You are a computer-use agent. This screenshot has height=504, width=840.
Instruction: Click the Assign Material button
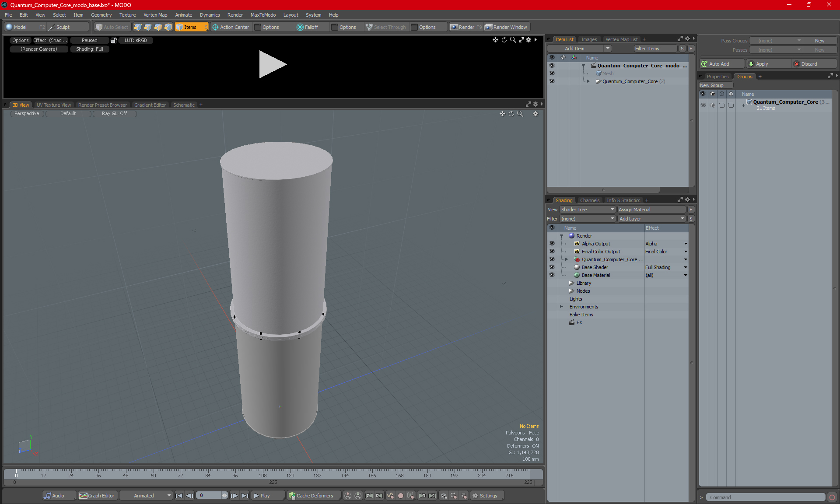click(651, 210)
